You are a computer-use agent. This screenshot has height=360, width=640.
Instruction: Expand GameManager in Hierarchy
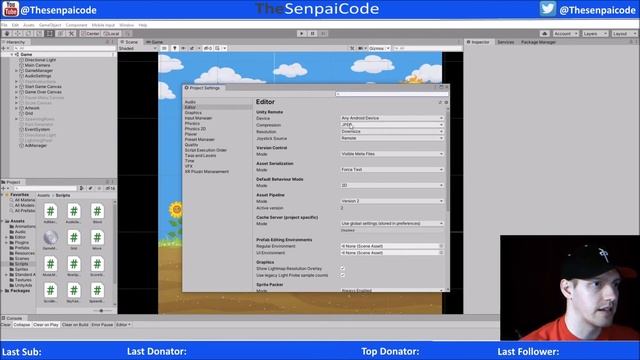tap(16, 71)
